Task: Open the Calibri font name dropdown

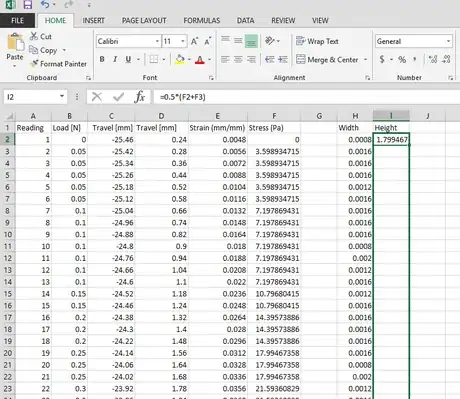Action: click(157, 41)
